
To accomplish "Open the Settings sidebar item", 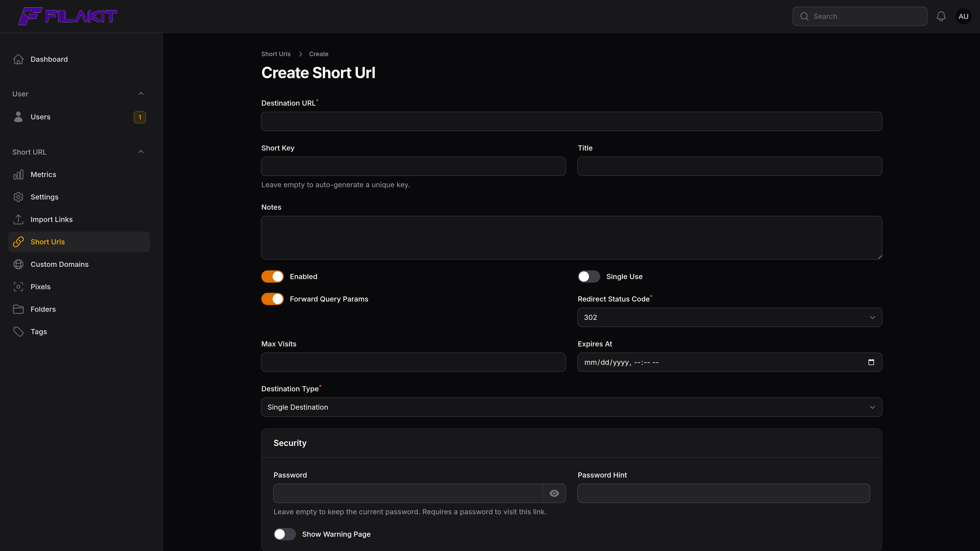I will coord(79,197).
